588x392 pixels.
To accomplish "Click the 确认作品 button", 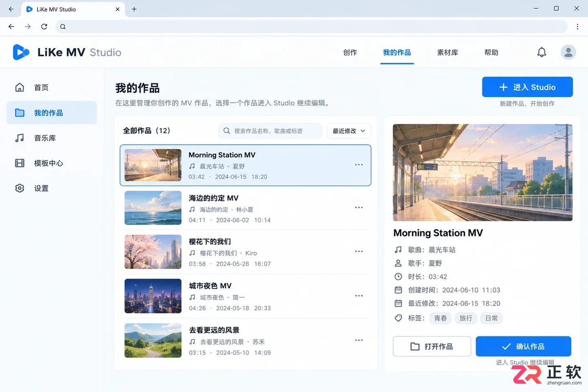I will 523,346.
